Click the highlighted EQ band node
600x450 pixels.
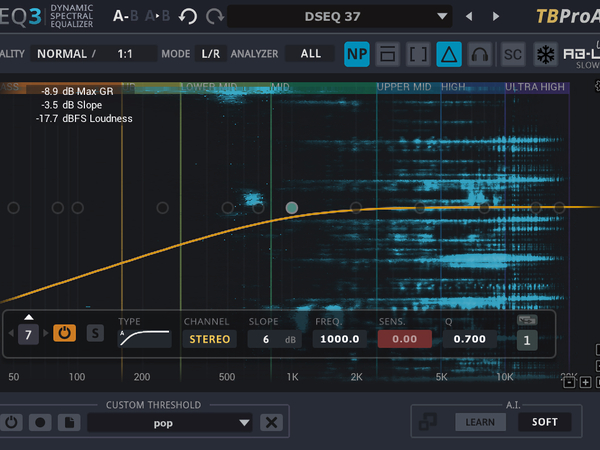[x=291, y=207]
